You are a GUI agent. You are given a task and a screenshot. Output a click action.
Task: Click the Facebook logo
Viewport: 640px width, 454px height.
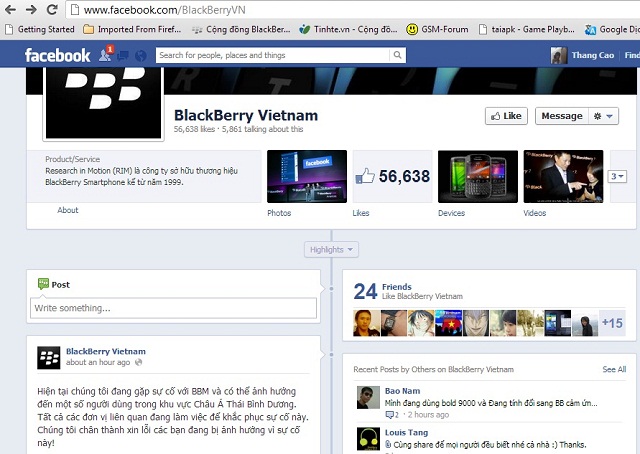57,56
